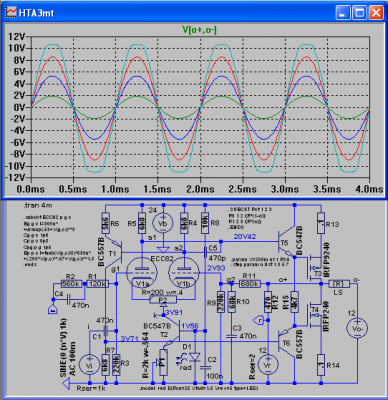Select capacitor C3 470n symbol
This screenshot has height=400, width=388.
click(x=232, y=336)
